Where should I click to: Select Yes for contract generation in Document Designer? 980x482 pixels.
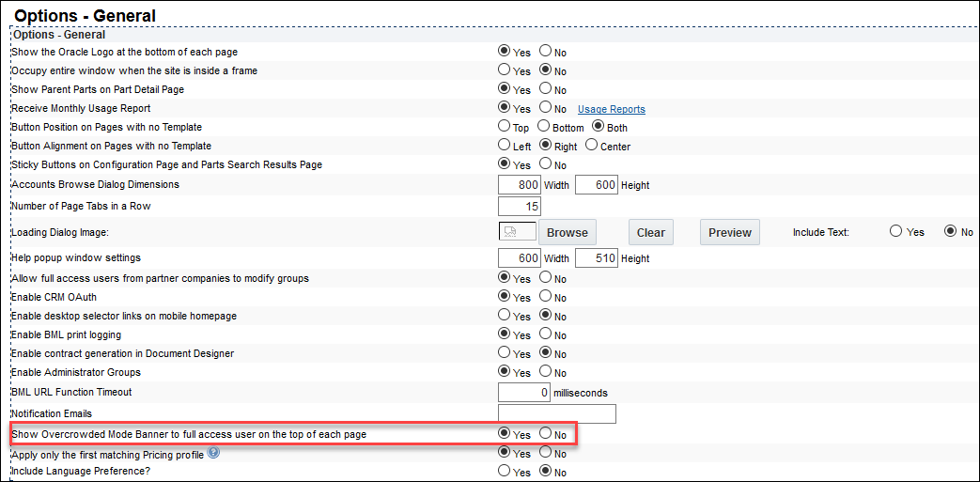pyautogui.click(x=503, y=352)
